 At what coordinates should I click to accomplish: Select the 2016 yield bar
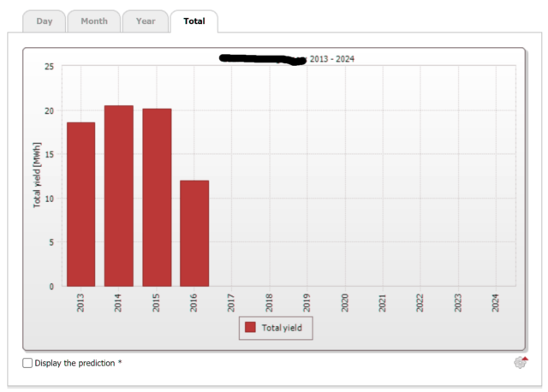click(x=194, y=233)
